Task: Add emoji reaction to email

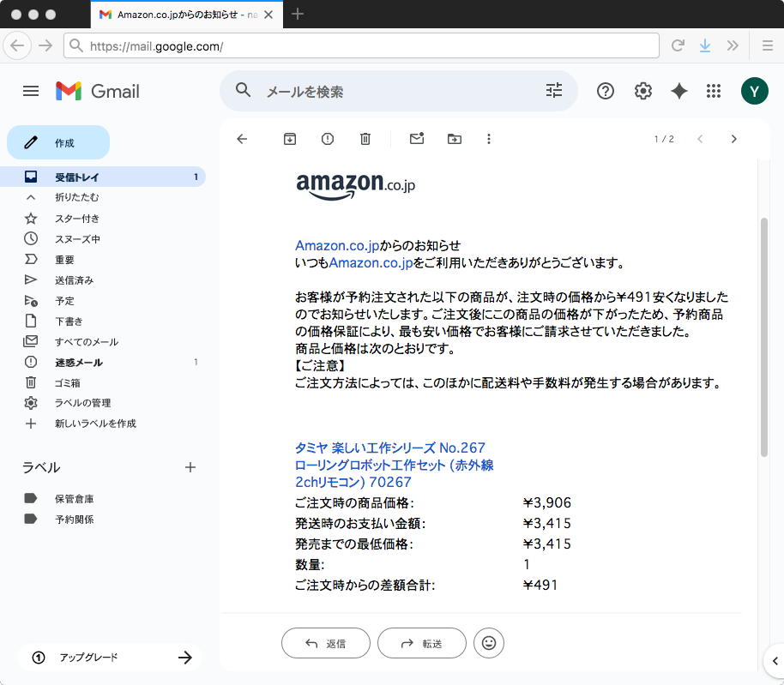Action: coord(489,642)
